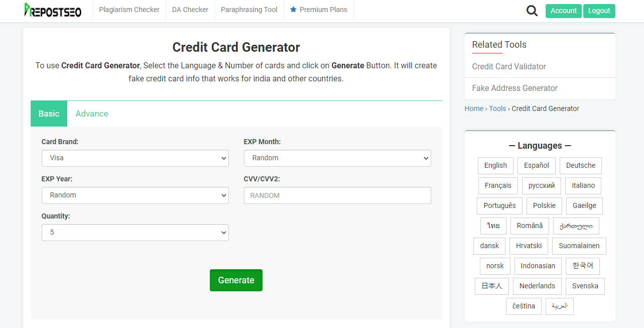Click the Logout button
Viewport: 644px width, 328px height.
tap(599, 10)
